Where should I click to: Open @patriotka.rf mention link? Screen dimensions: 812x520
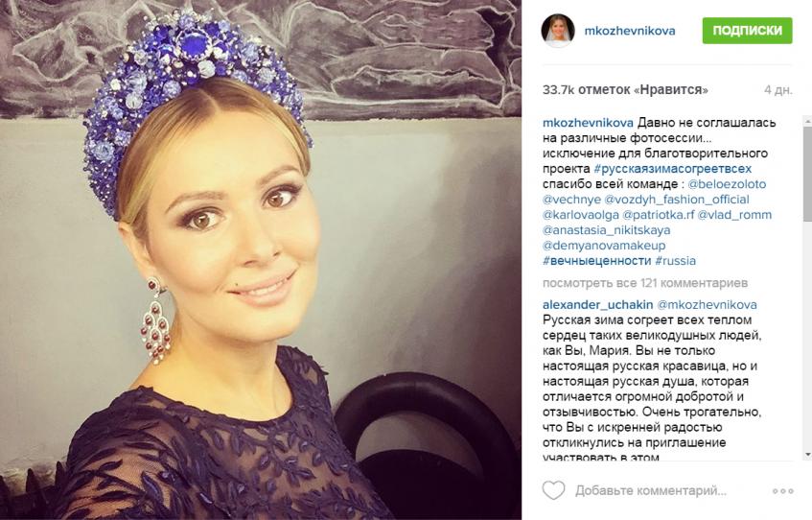pyautogui.click(x=659, y=215)
